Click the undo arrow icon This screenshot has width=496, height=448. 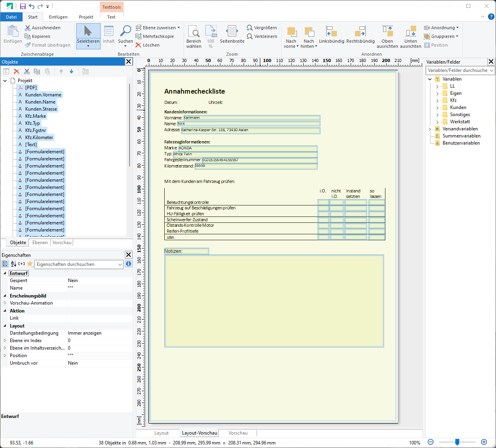(x=32, y=6)
